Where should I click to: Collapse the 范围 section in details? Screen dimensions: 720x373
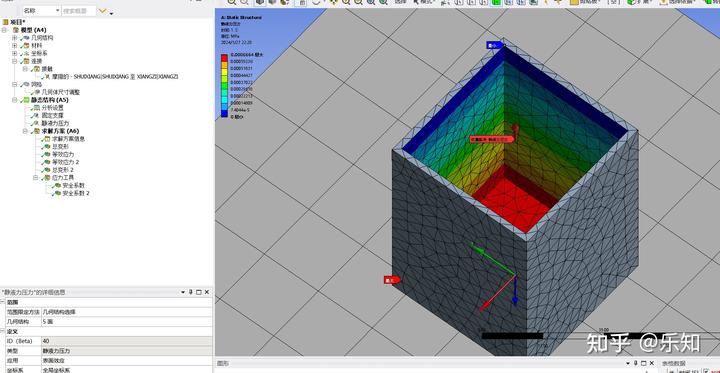[2, 302]
